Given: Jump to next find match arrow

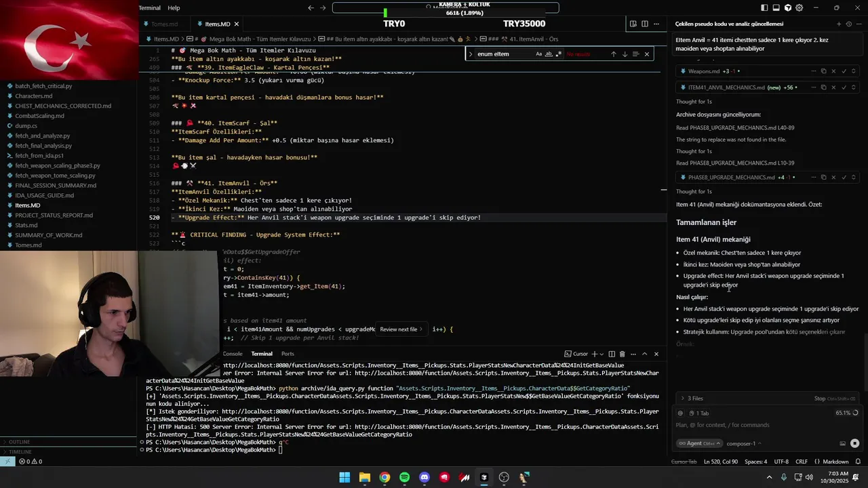Looking at the screenshot, I should (625, 54).
